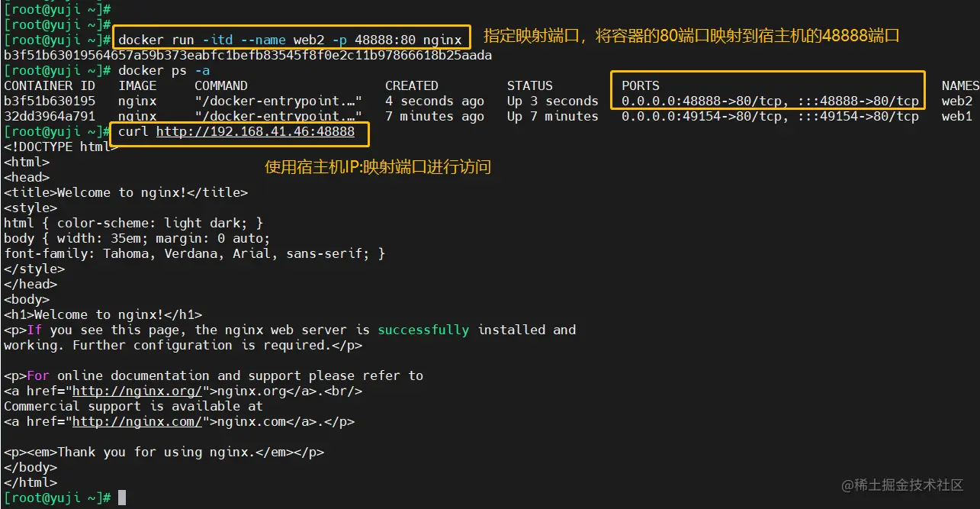Click 'For online documentation and support' line
Screen dimensions: 980x509
[x=214, y=375]
